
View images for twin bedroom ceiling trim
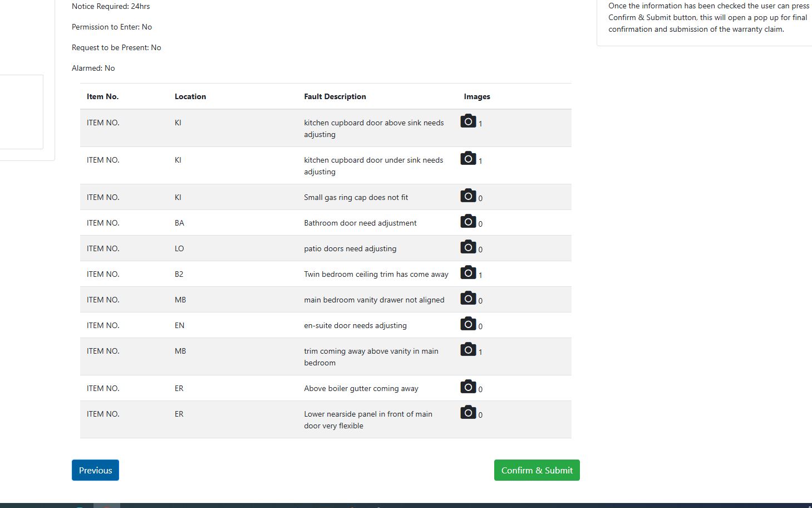tap(468, 273)
